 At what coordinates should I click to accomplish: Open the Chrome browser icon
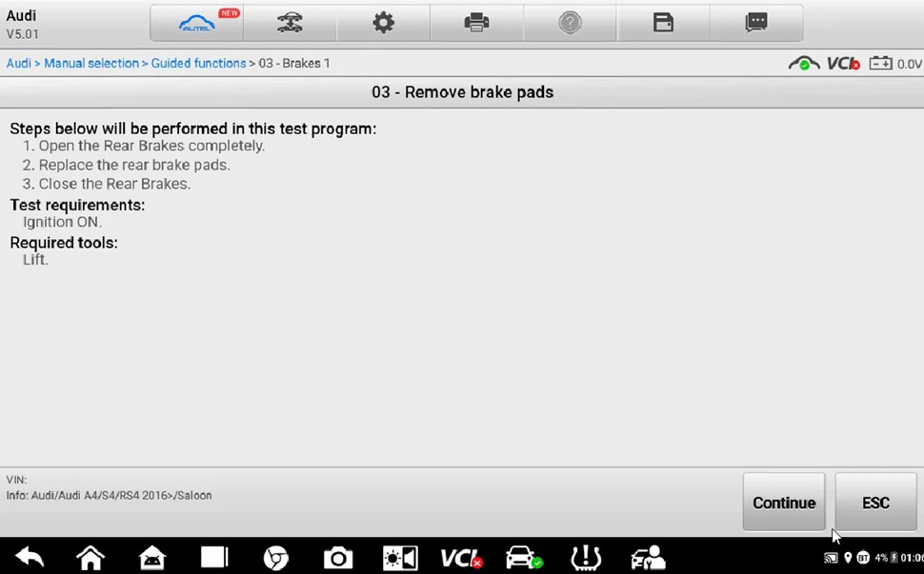click(x=276, y=558)
